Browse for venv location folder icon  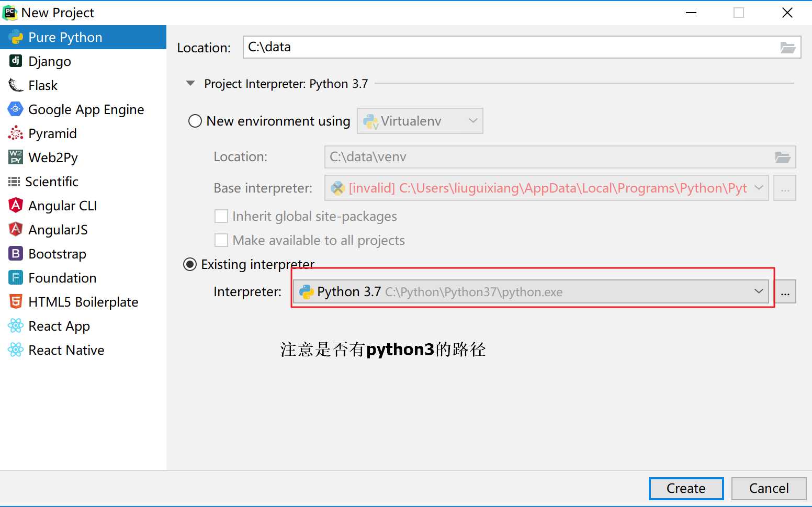(x=783, y=157)
